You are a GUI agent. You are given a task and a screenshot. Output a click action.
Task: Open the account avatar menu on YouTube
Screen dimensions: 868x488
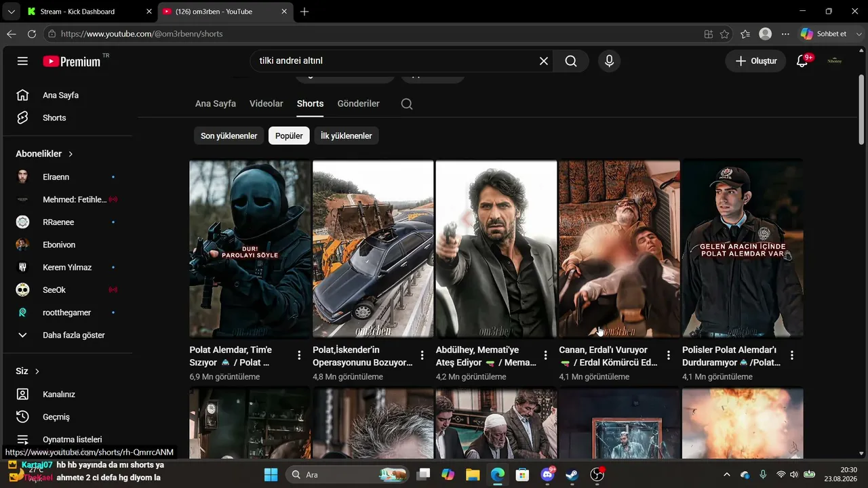pos(834,61)
